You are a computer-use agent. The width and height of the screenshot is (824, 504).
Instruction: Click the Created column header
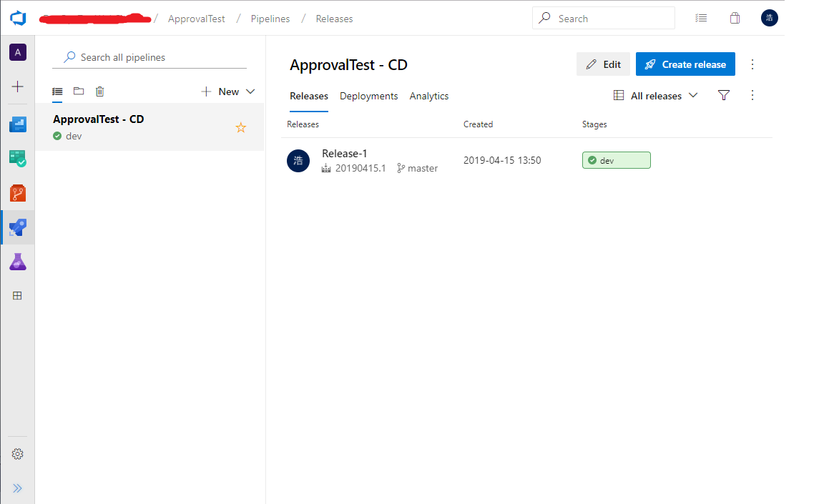(x=479, y=124)
